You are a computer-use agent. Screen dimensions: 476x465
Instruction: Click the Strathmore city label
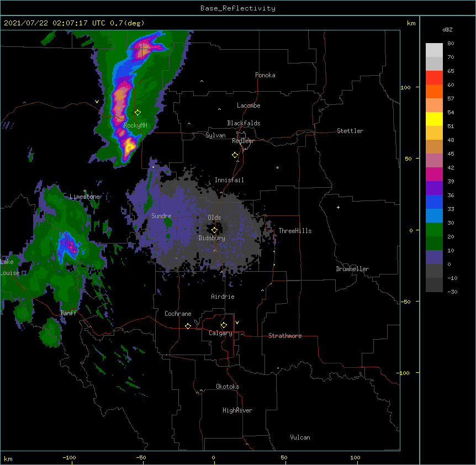point(285,336)
